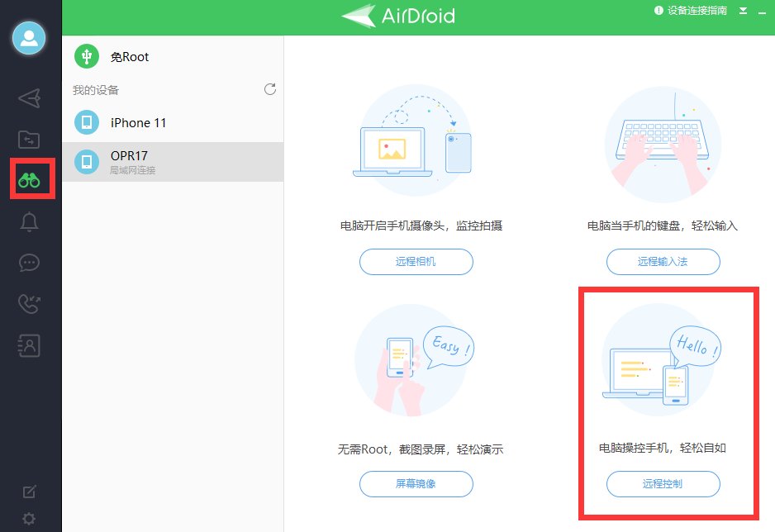Image resolution: width=775 pixels, height=532 pixels.
Task: Refresh the 我的设备 device list
Action: pyautogui.click(x=269, y=89)
